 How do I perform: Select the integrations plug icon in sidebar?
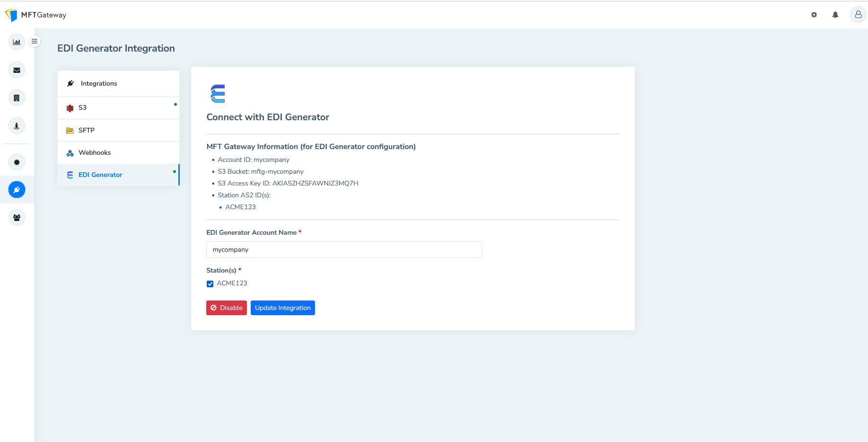(17, 190)
